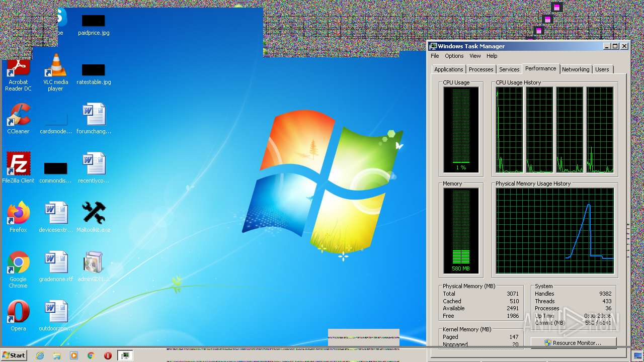This screenshot has width=644, height=362.
Task: Select the Maltoolkit.exe desktop icon
Action: click(x=94, y=217)
